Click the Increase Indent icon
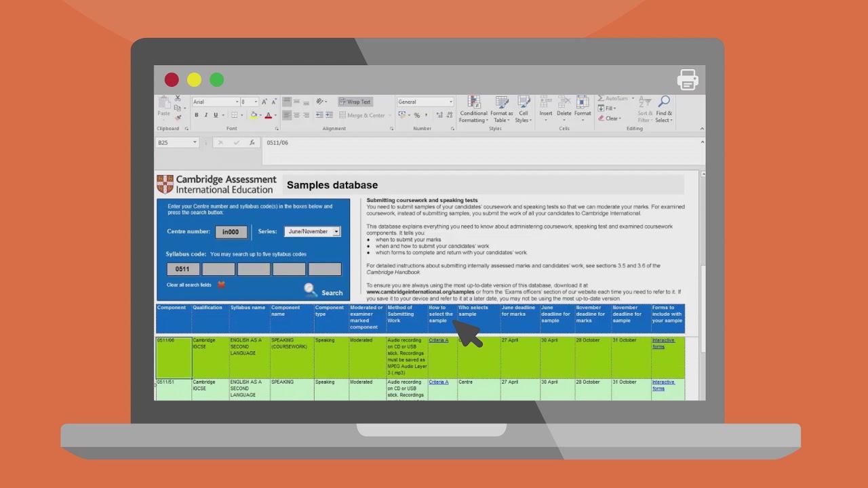 tap(329, 115)
